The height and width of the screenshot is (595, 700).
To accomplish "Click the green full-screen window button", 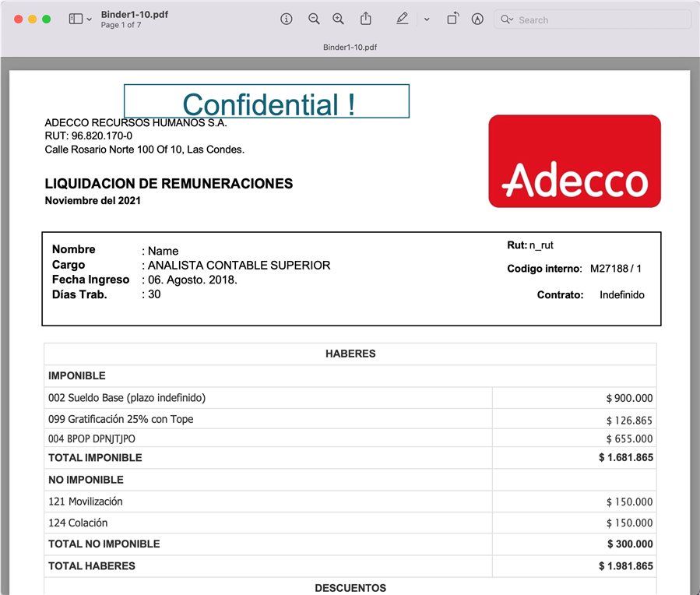I will pyautogui.click(x=47, y=19).
